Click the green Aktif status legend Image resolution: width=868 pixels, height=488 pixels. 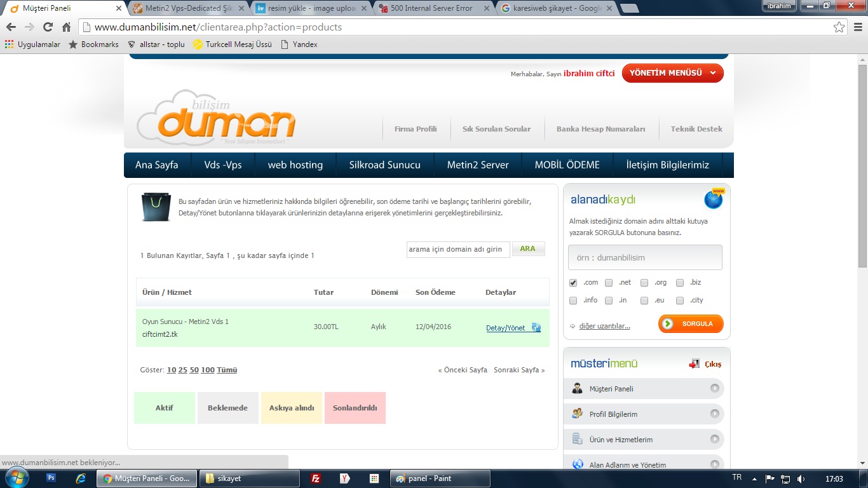(165, 408)
